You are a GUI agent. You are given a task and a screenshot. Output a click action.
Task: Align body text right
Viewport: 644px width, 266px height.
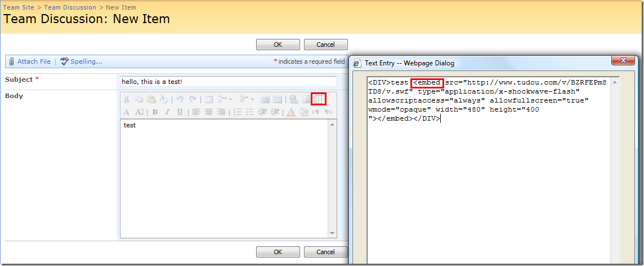[x=221, y=112]
